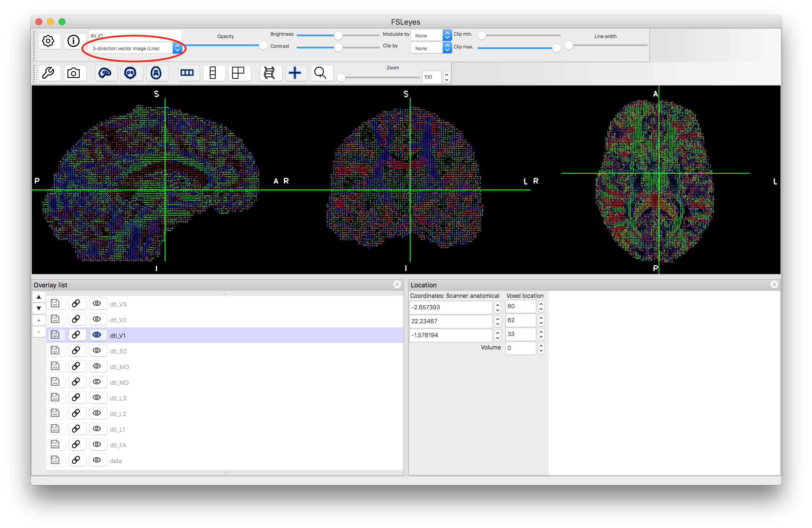812x528 pixels.
Task: Step the Z scanner coordinate
Action: pos(497,335)
